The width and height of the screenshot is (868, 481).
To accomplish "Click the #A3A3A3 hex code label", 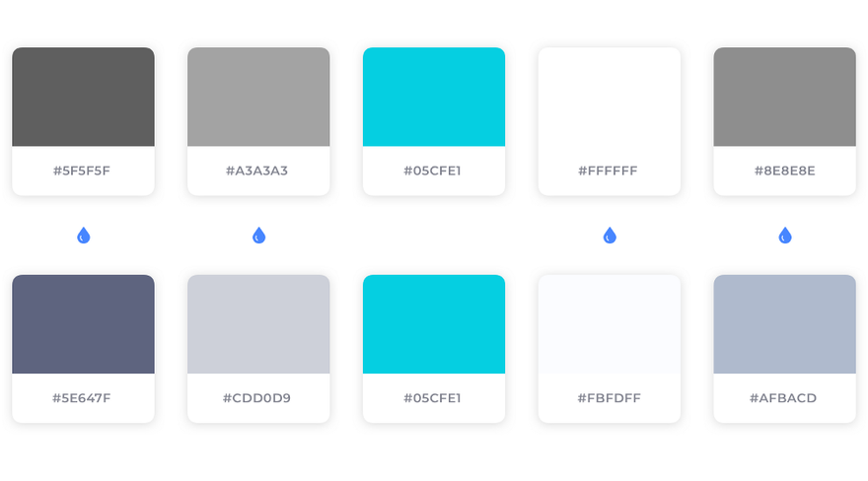I will click(256, 171).
